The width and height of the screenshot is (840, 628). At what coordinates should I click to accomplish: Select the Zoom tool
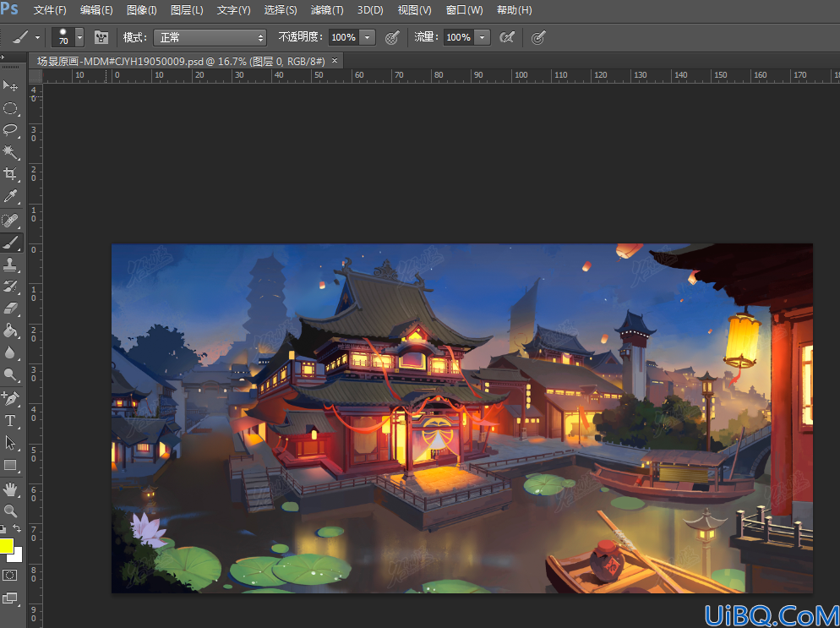10,511
